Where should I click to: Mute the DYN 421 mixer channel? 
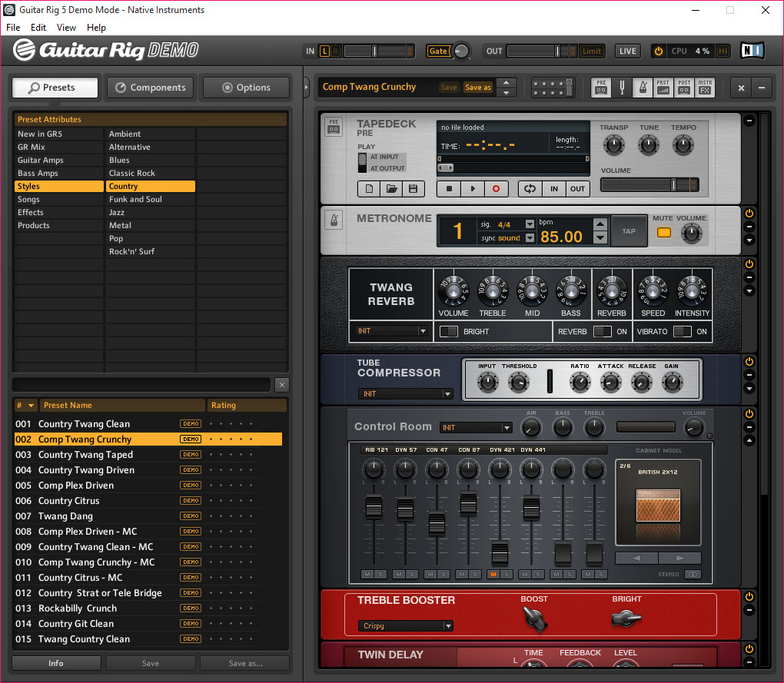click(493, 575)
